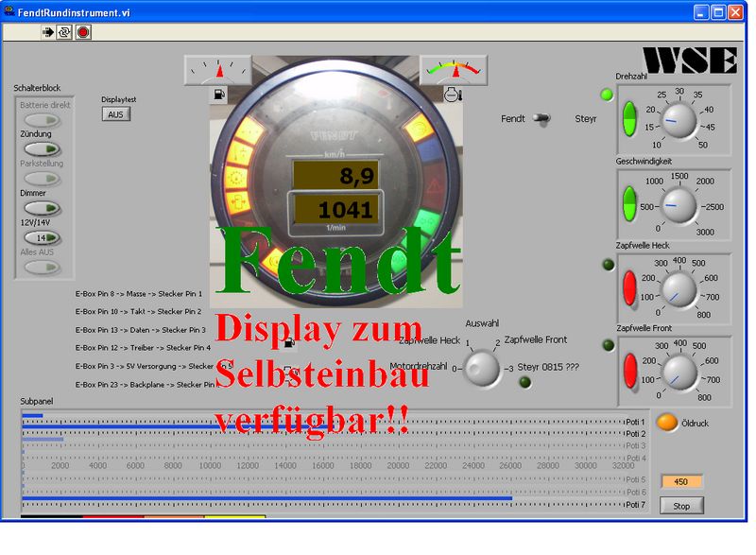Click the Poti 1 slider bar
Viewport: 756px width, 555px height.
(x=323, y=415)
